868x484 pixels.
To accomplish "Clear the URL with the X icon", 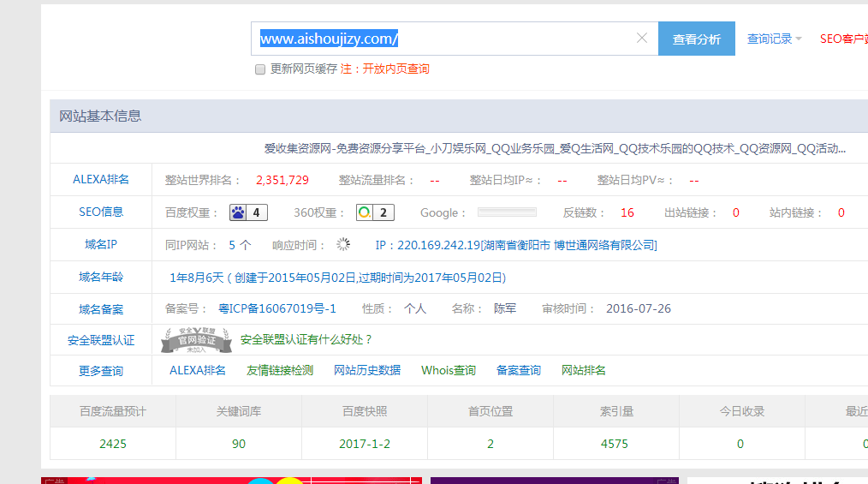I will 642,39.
